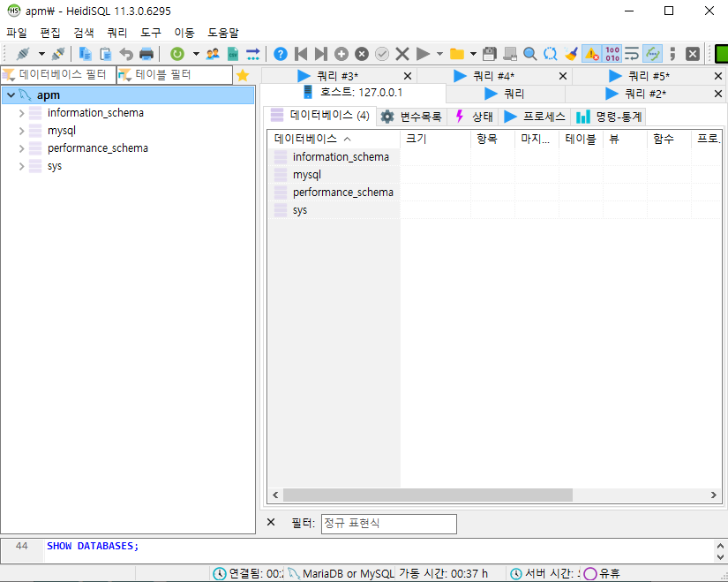Click the Cancel editing X icon
The image size is (728, 582).
(x=402, y=54)
